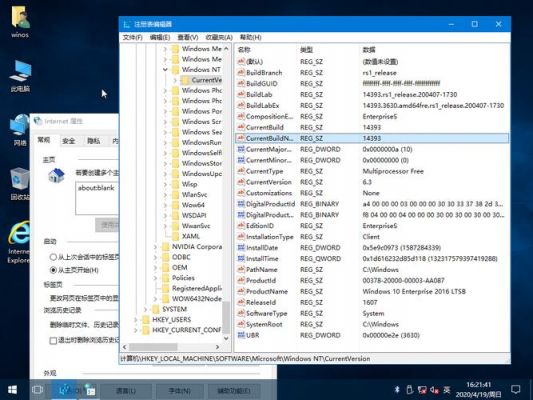This screenshot has width=533, height=400.
Task: Select the EditionID value row
Action: (372, 226)
